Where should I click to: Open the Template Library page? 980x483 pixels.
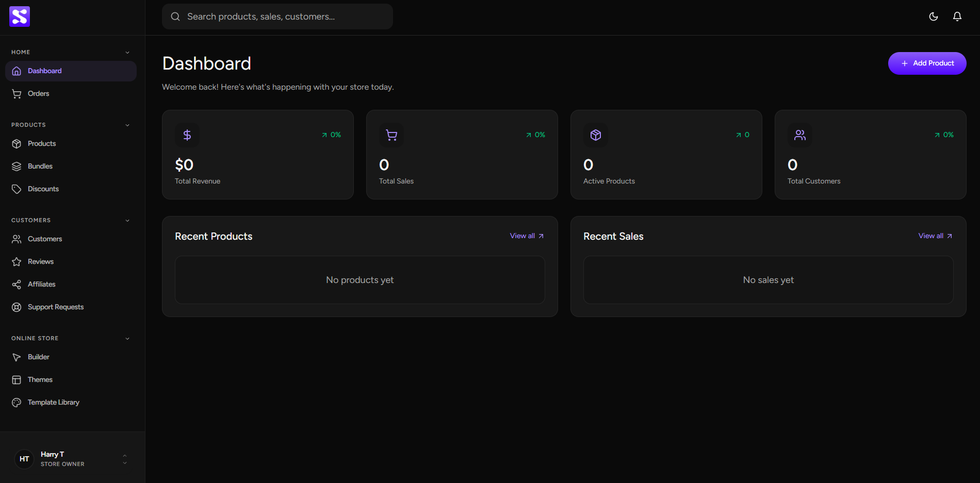point(54,403)
